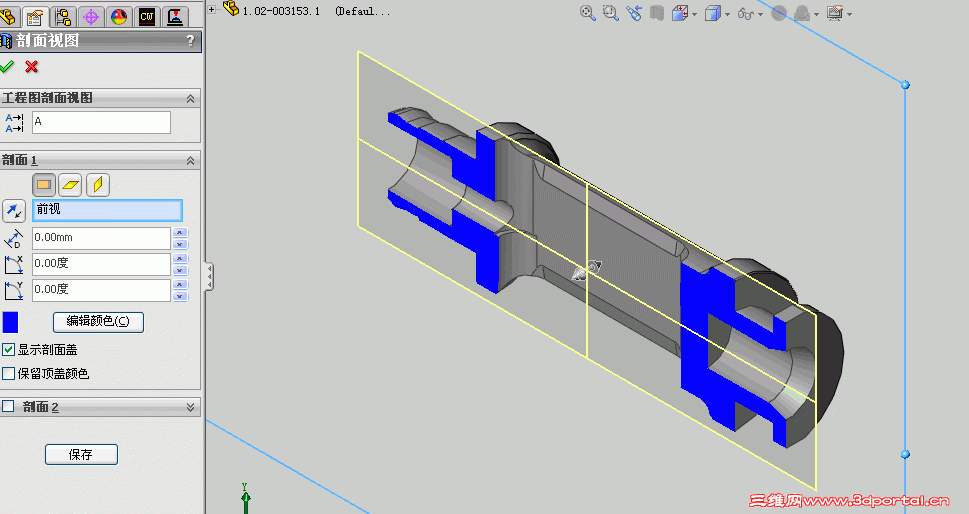Screen dimensions: 969x514
Task: Open the ConfigurationManager tab
Action: (x=62, y=17)
